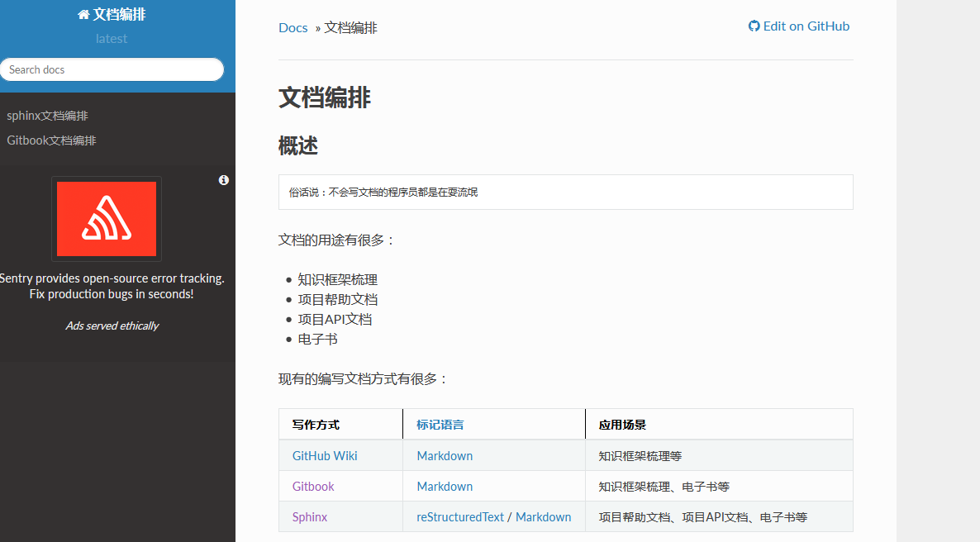
Task: Click the 文档编排 main heading
Action: coord(325,98)
